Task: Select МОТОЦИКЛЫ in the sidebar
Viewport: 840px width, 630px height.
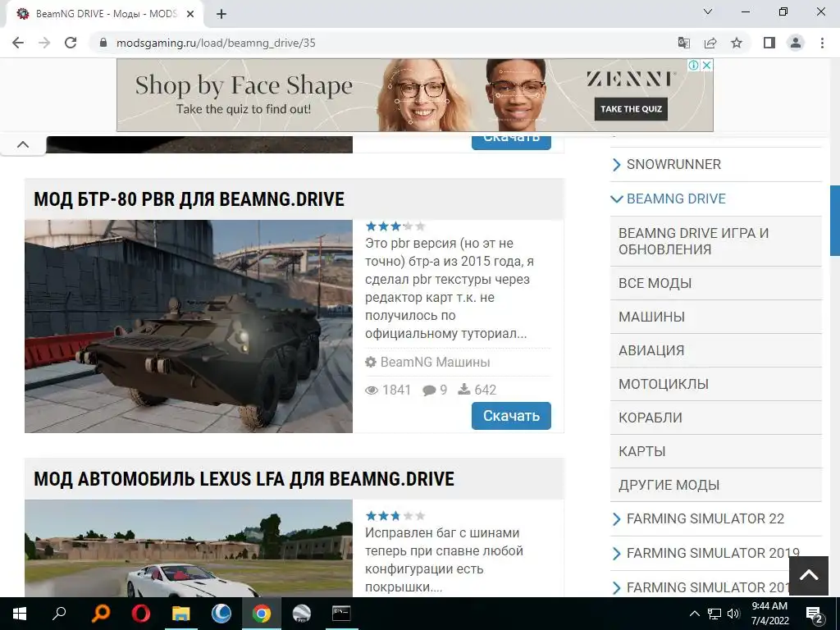Action: coord(715,384)
